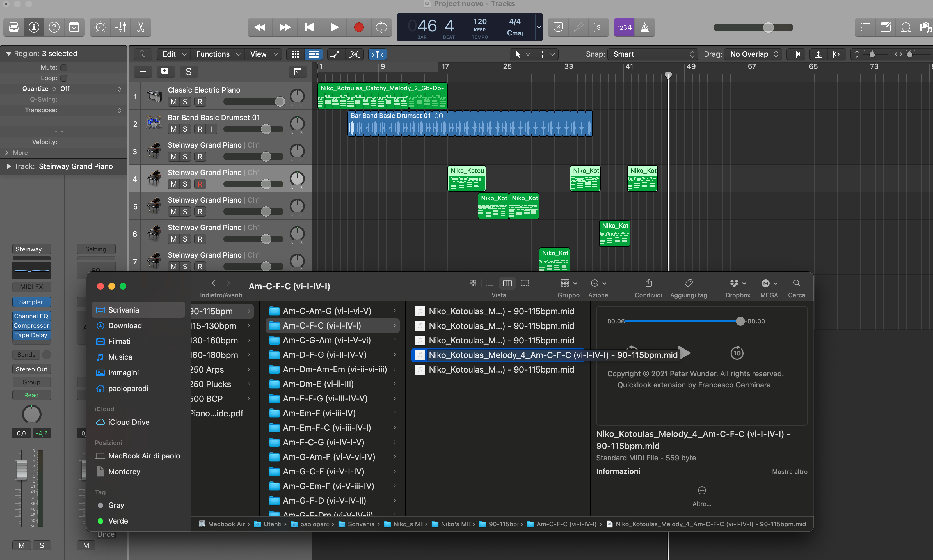Enable the Catch Playhead button
This screenshot has width=933, height=560.
coord(378,54)
